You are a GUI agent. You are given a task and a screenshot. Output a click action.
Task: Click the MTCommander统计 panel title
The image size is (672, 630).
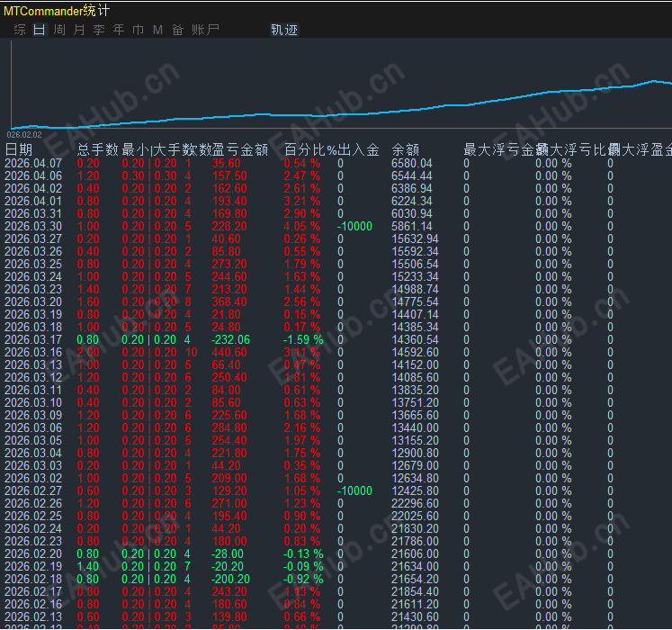click(x=57, y=11)
